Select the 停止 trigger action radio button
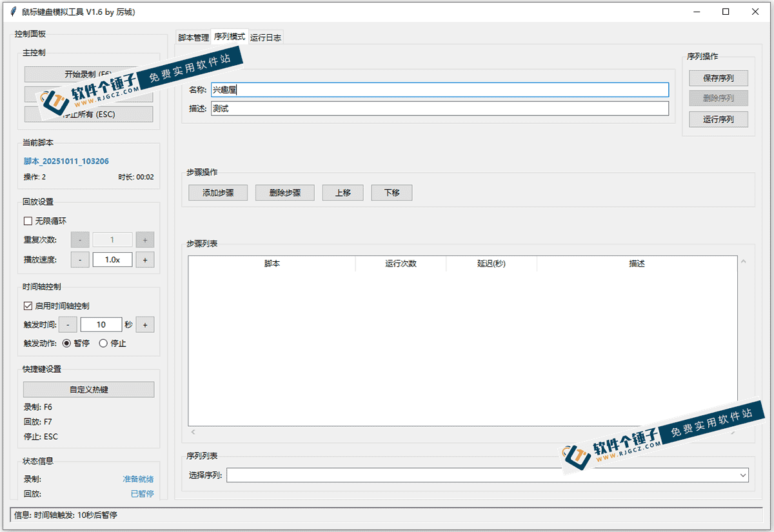This screenshot has width=774, height=532. coord(103,344)
